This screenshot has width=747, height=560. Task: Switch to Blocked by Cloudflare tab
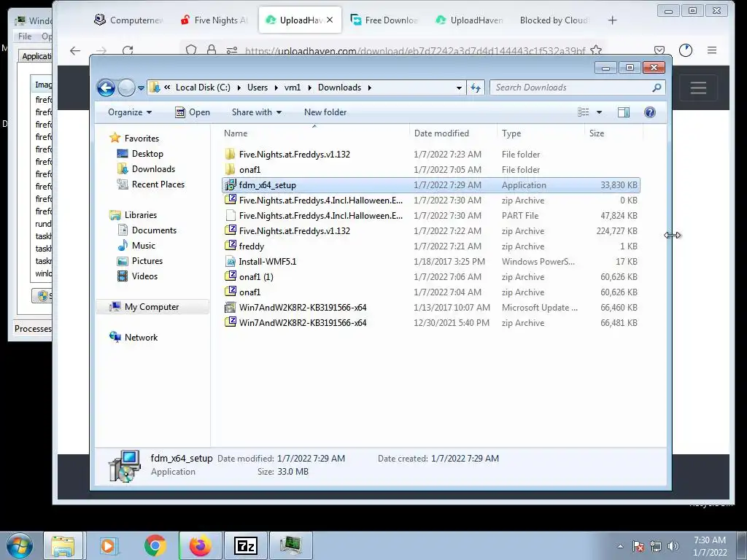[554, 20]
